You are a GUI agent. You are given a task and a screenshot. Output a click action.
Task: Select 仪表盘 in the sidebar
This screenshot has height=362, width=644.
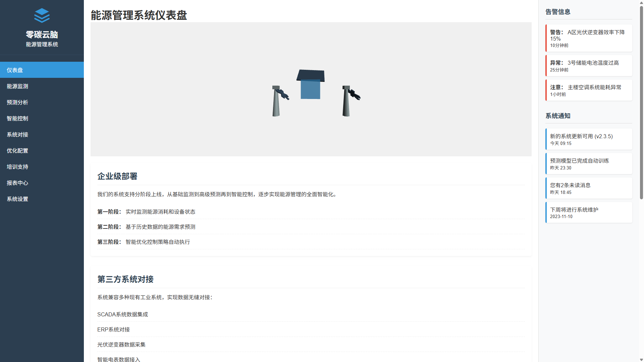pos(42,70)
